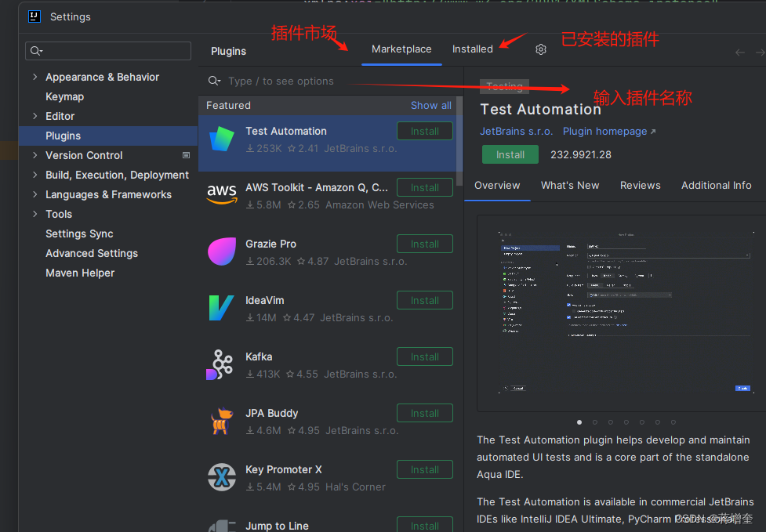Expand the Editor settings node
The width and height of the screenshot is (766, 532).
coord(34,116)
